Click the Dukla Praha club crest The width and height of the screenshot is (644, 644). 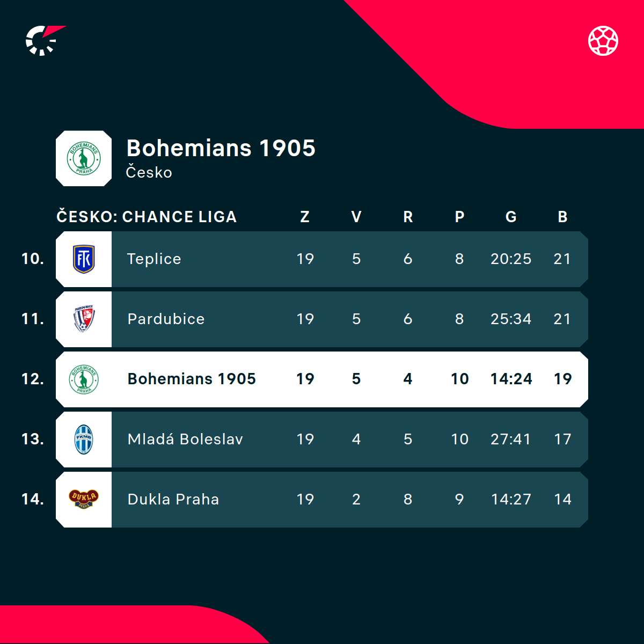pyautogui.click(x=84, y=499)
